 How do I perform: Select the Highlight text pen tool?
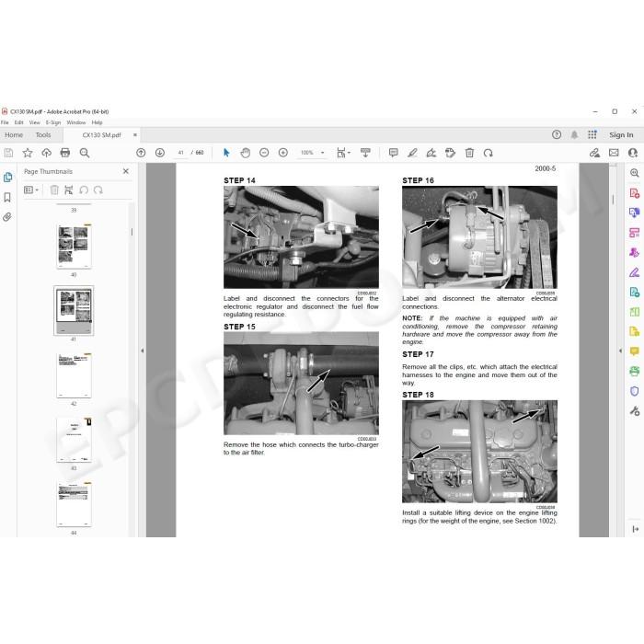(x=412, y=153)
